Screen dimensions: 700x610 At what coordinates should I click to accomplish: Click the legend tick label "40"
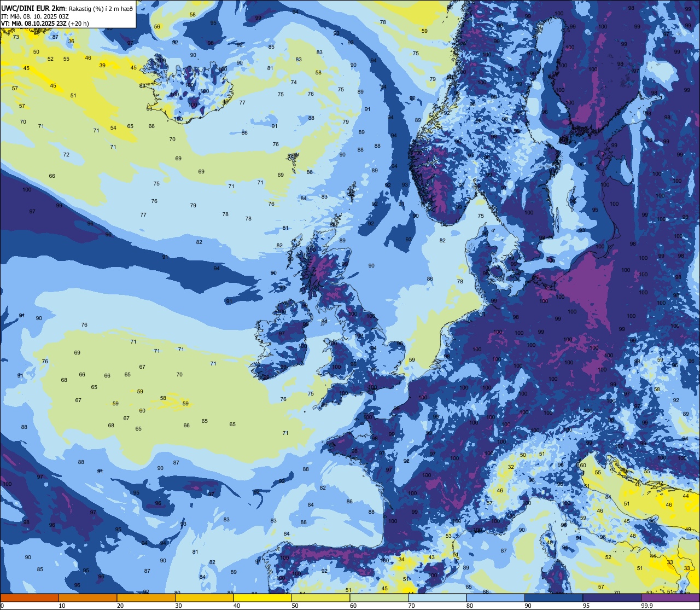click(237, 606)
